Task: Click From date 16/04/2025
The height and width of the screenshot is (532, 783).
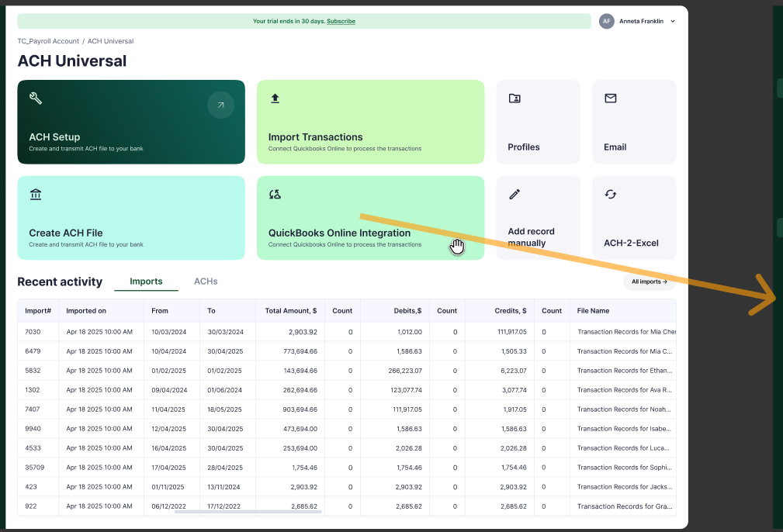Action: 169,448
